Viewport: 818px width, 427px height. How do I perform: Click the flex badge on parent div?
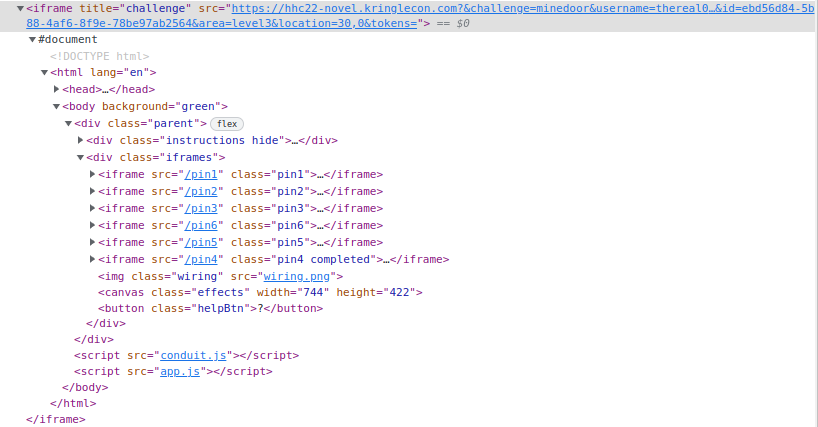pos(227,124)
